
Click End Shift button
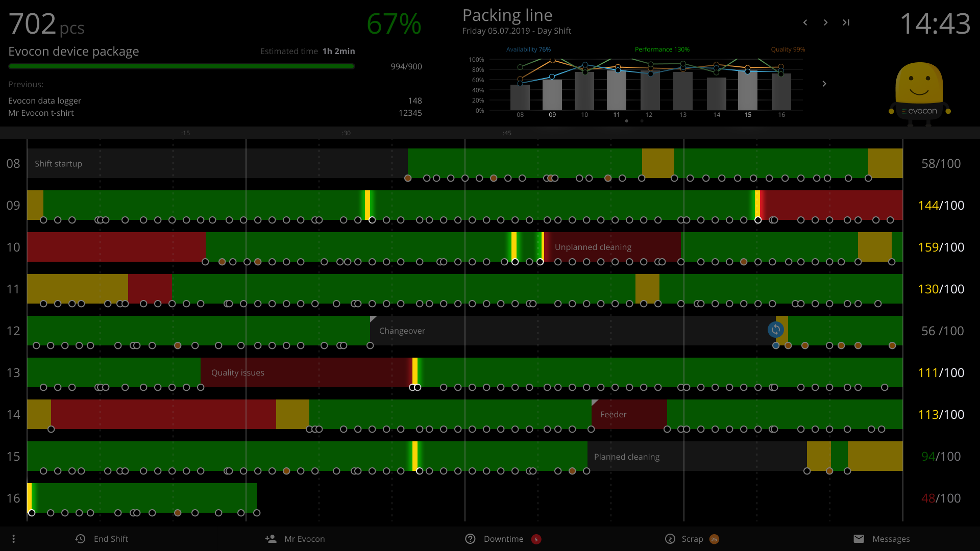coord(102,539)
